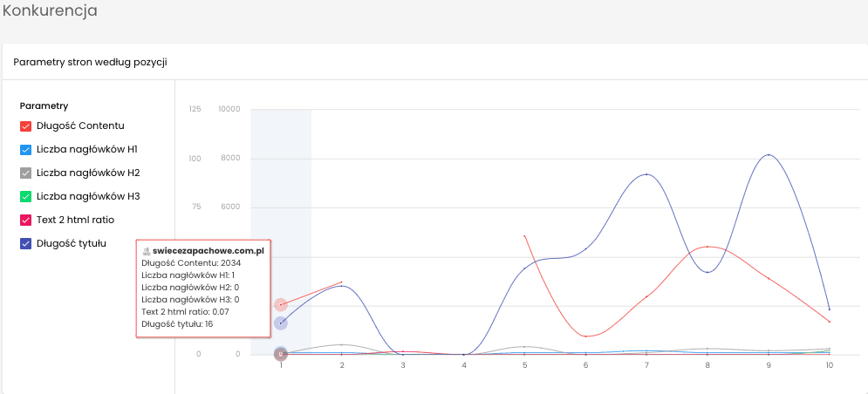Click the Konkurencja page heading
Viewport: 868px width, 394px height.
pyautogui.click(x=50, y=10)
